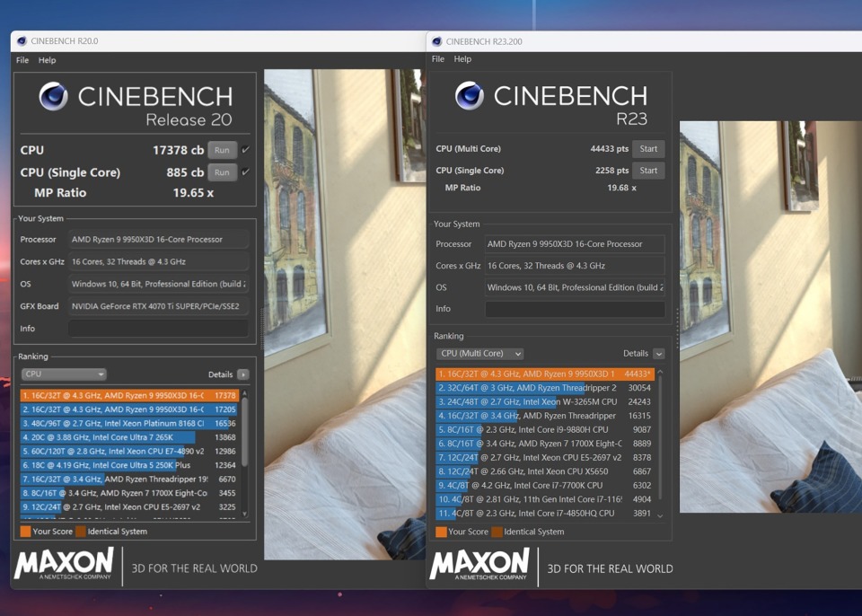Screen dimensions: 862x616
Task: Select Xeon E7-4890 v2 row in R20
Action: [129, 451]
